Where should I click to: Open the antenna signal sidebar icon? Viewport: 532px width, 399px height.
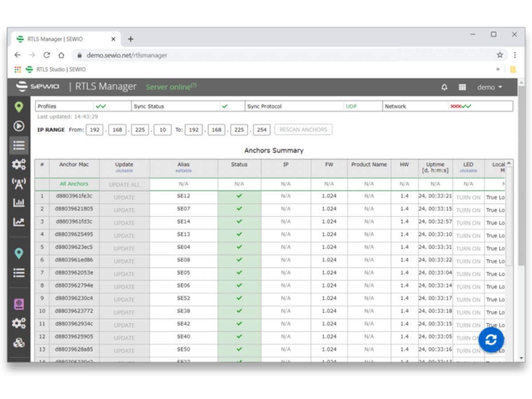(x=19, y=184)
